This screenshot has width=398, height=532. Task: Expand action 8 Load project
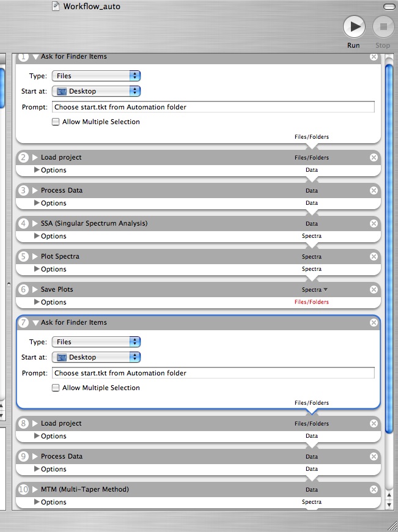coord(35,423)
